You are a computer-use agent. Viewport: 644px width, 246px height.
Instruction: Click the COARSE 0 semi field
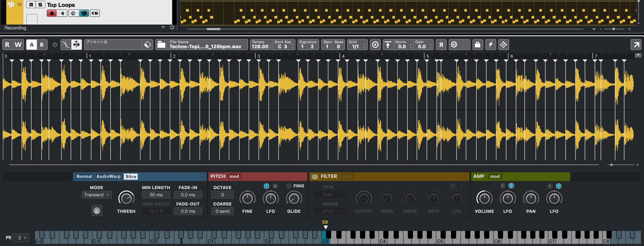[x=222, y=211]
